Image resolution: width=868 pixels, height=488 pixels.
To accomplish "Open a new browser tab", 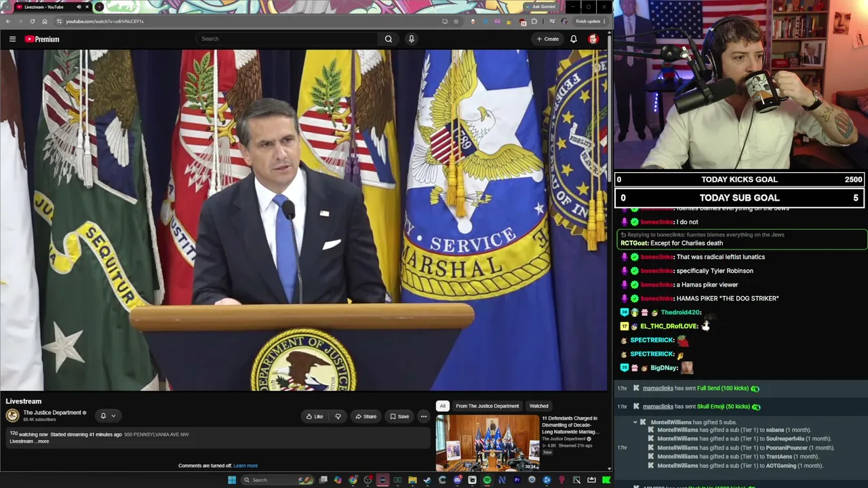I will coord(99,7).
